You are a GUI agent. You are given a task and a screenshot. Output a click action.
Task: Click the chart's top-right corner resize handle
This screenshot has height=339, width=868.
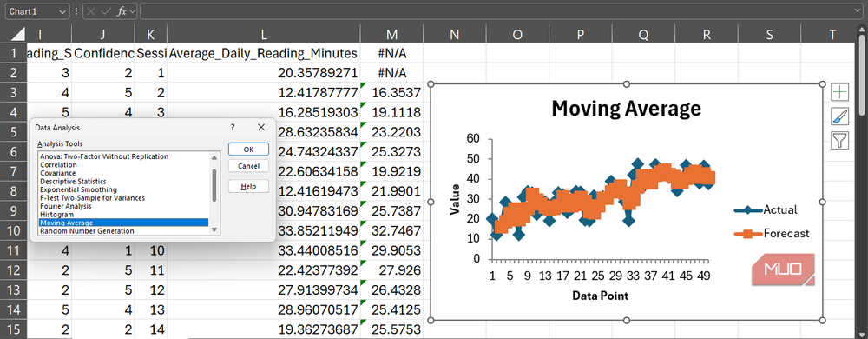coord(822,84)
